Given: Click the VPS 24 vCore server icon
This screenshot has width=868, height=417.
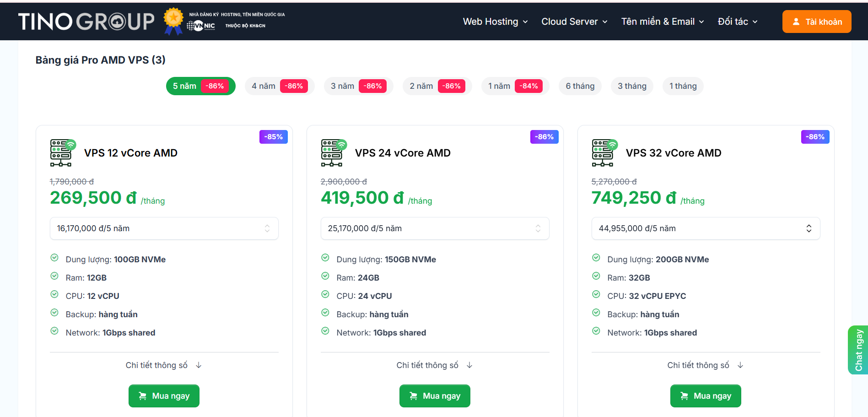Looking at the screenshot, I should tap(334, 153).
